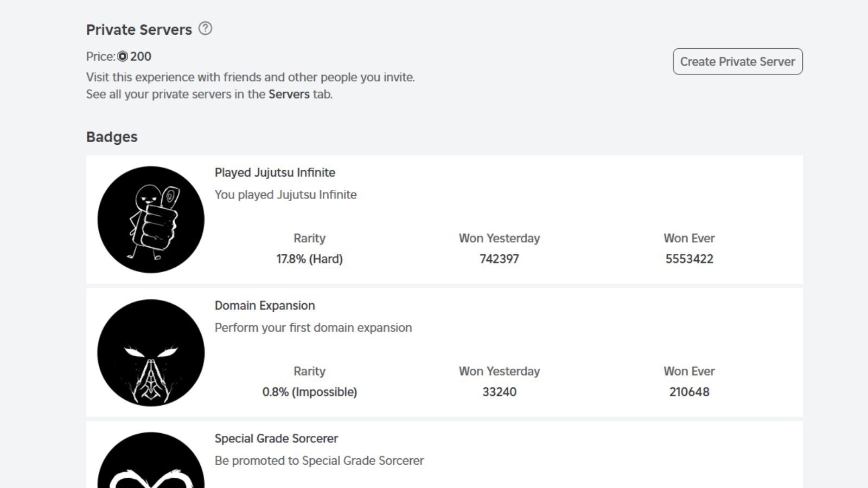Click the bold Servers word in description
The height and width of the screenshot is (488, 868).
pyautogui.click(x=289, y=94)
